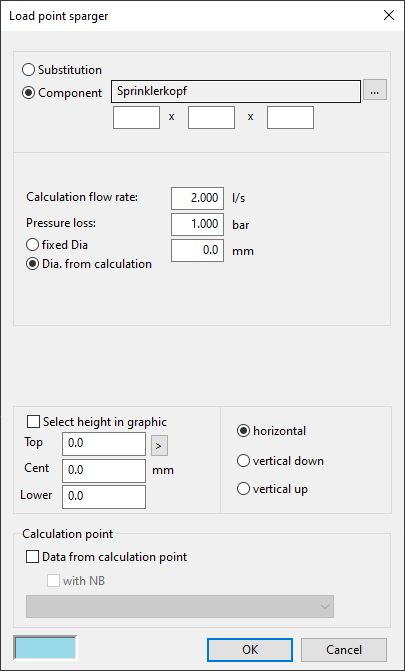405x671 pixels.
Task: Click the Lower height input field
Action: pos(104,497)
